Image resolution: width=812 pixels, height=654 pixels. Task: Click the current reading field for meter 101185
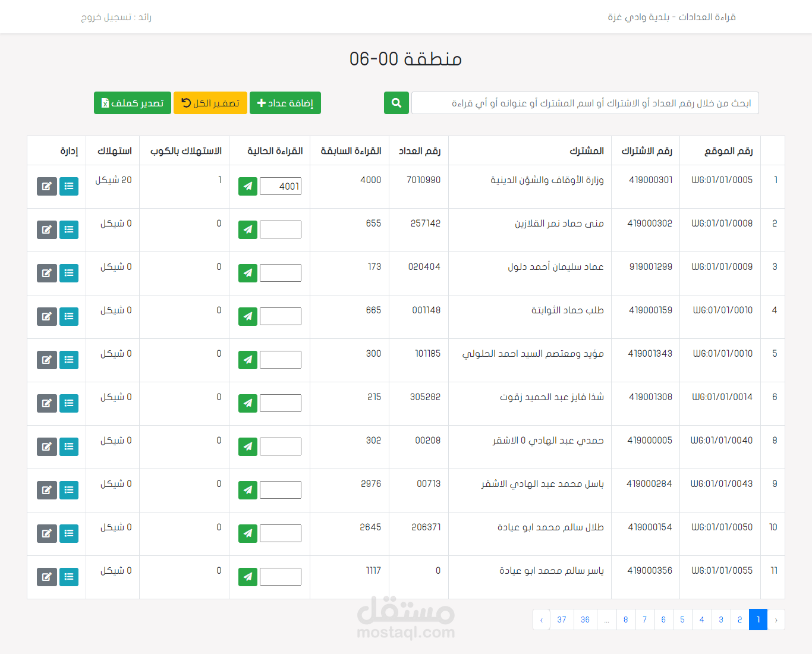point(281,360)
